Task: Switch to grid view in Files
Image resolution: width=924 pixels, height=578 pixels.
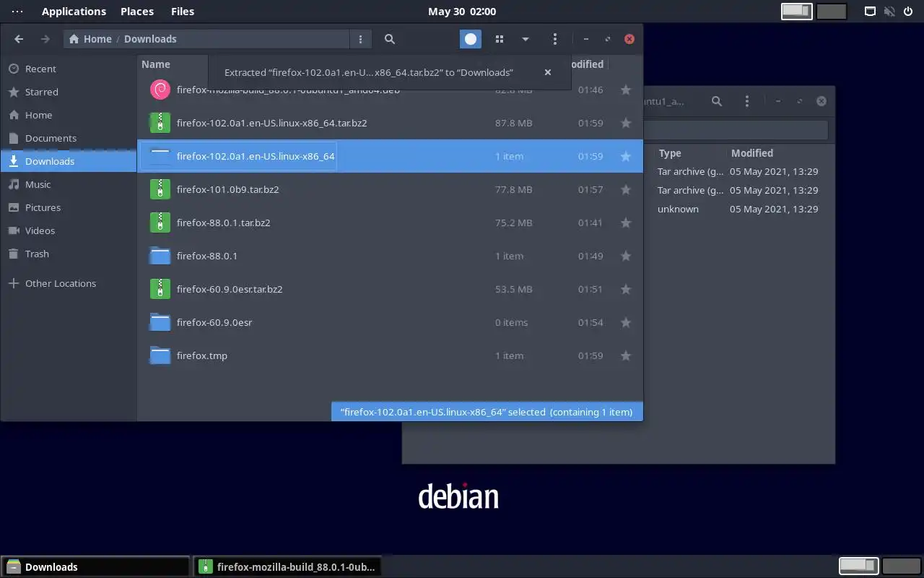Action: [499, 39]
